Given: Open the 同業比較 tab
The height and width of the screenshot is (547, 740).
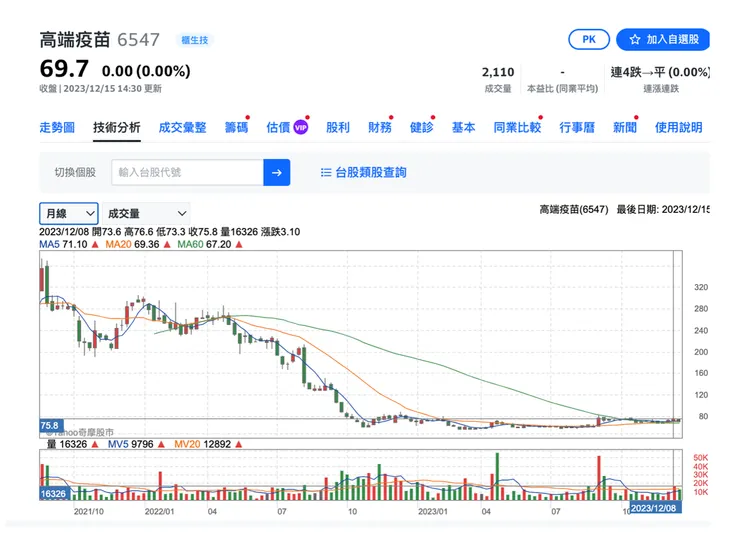Looking at the screenshot, I should (517, 127).
